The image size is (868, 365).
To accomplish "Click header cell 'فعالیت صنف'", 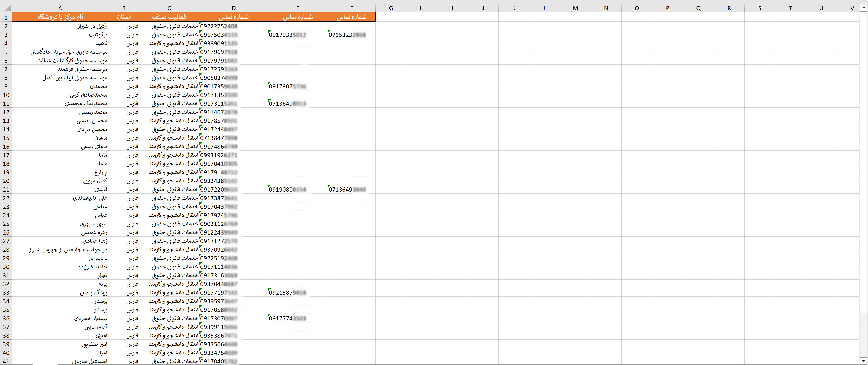I will coord(169,17).
